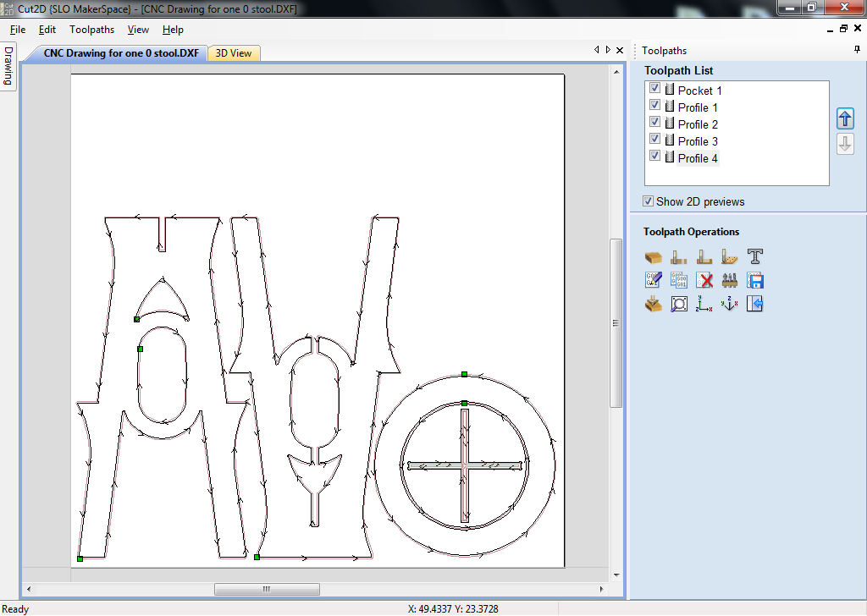Switch to the 3D isometric axis view
This screenshot has height=616, width=867.
pyautogui.click(x=729, y=304)
